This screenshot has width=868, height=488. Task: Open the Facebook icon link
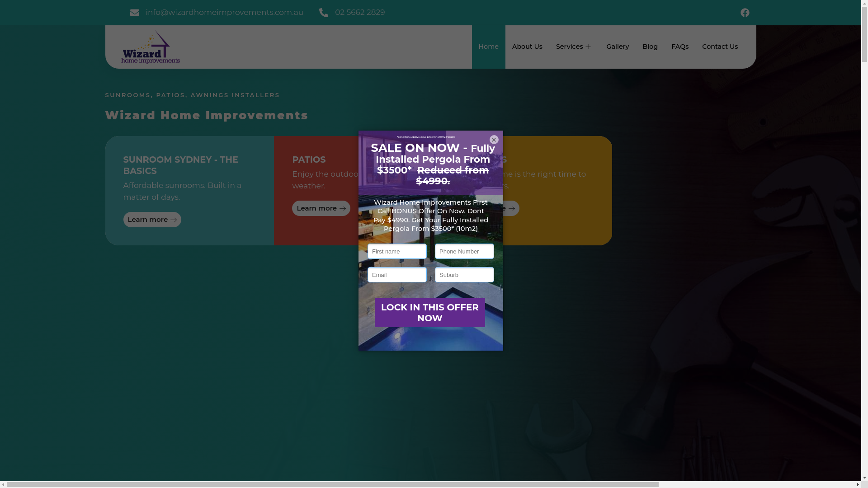pos(745,13)
